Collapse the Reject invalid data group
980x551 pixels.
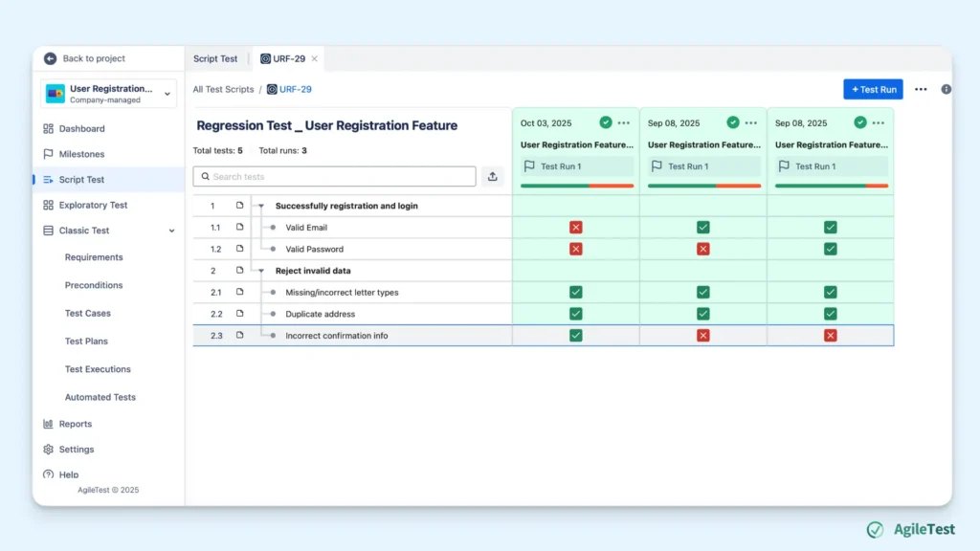coord(261,271)
